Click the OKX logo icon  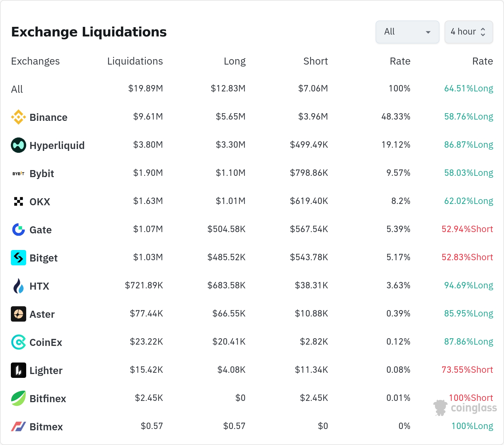19,201
